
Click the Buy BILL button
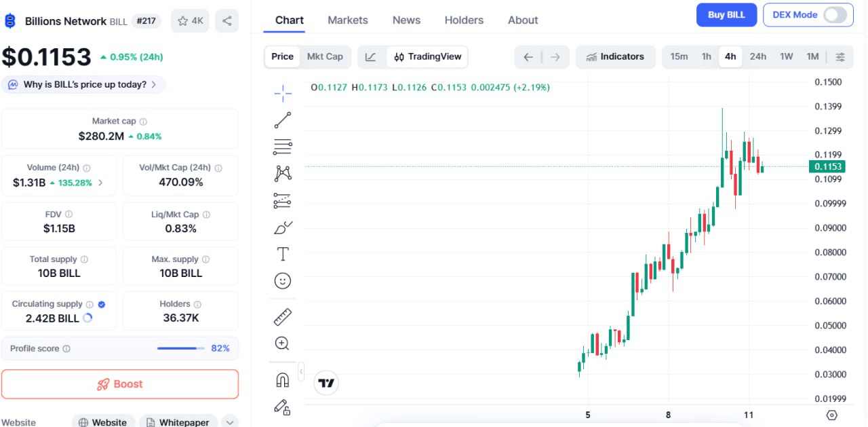pyautogui.click(x=726, y=15)
